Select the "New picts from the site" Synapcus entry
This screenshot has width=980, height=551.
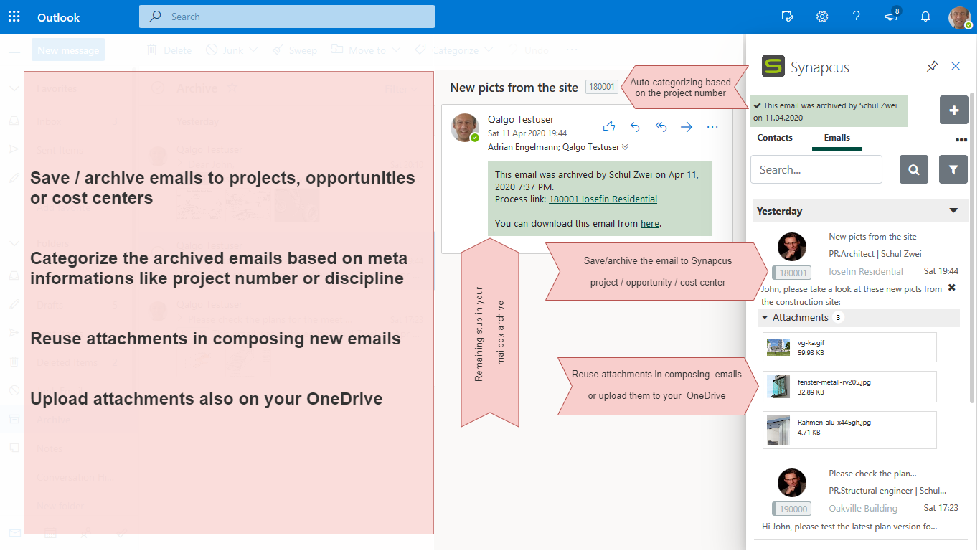pos(872,237)
